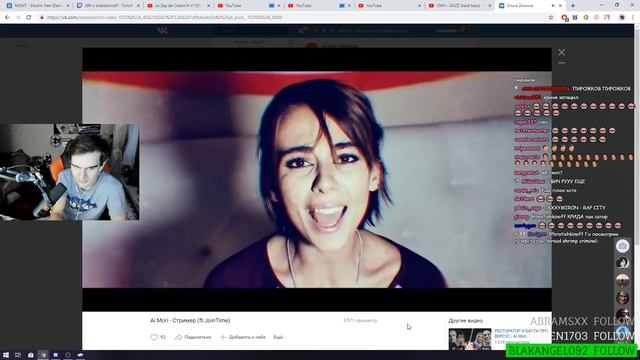Minimize the video popup with dash icon
This screenshot has width=640, height=360.
(x=562, y=63)
